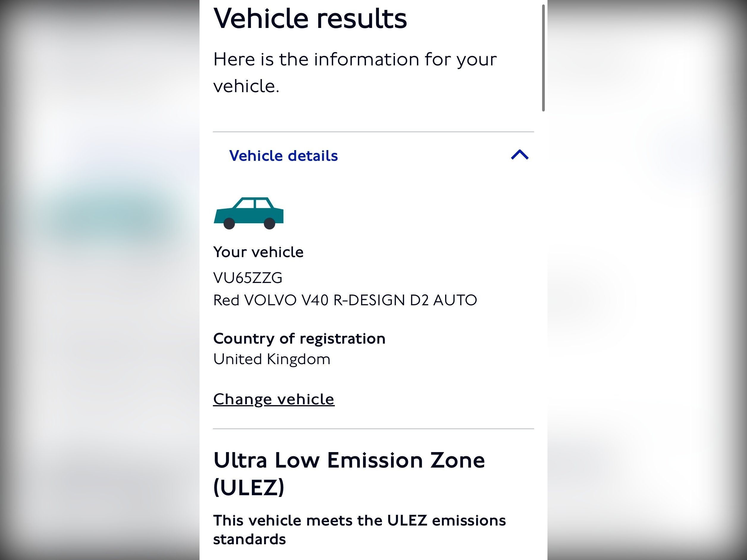Click the front wheel of the car icon
Screen dimensions: 747x560
pos(269,224)
